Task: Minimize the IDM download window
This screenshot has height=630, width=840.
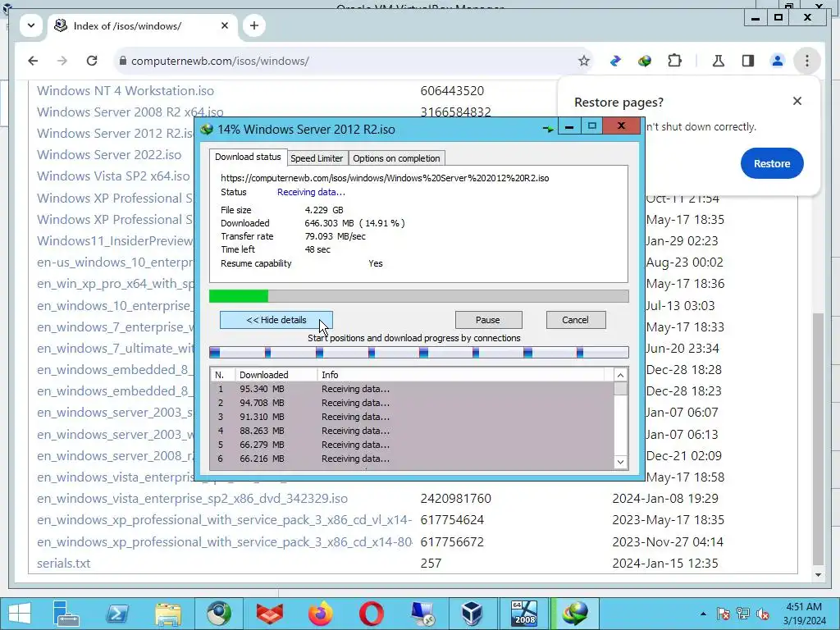Action: click(x=569, y=126)
